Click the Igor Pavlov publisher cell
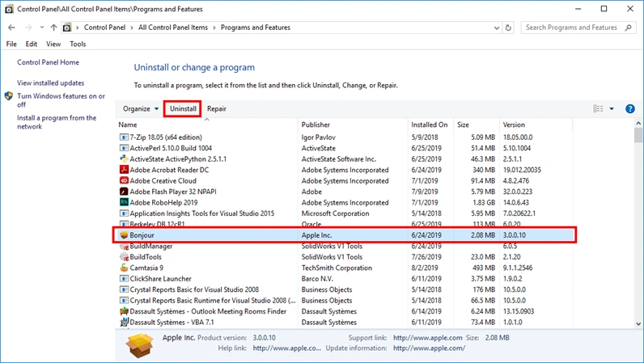 (318, 137)
